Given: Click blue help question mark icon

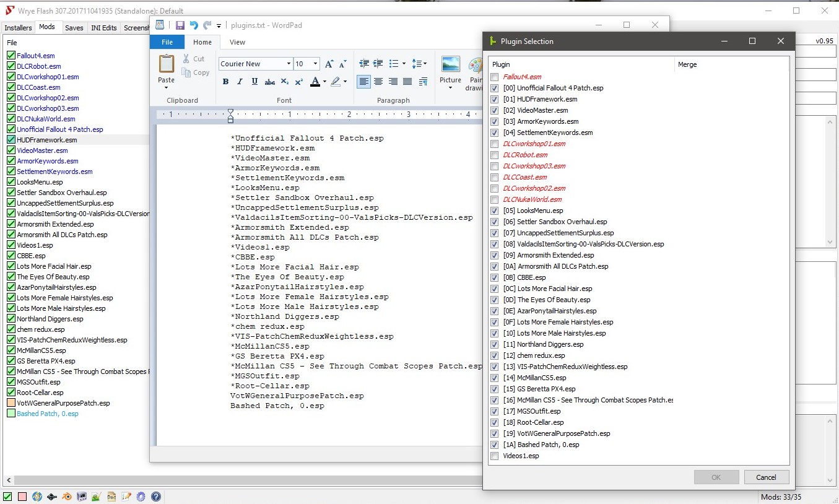Looking at the screenshot, I should pos(156,497).
